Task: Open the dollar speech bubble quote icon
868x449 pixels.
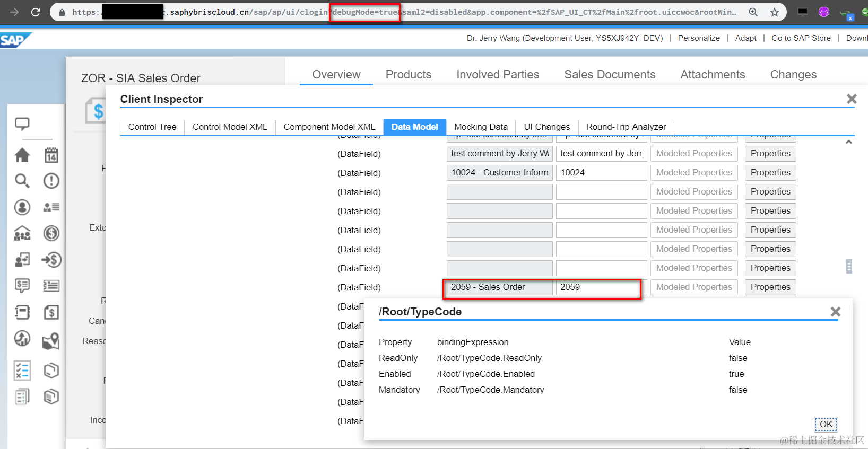Action: point(22,286)
